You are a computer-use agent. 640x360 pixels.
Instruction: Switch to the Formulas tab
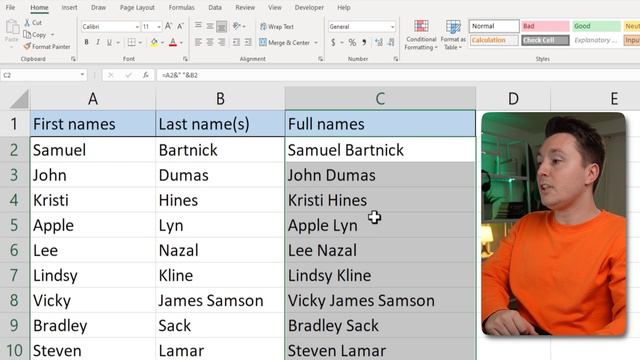click(182, 7)
